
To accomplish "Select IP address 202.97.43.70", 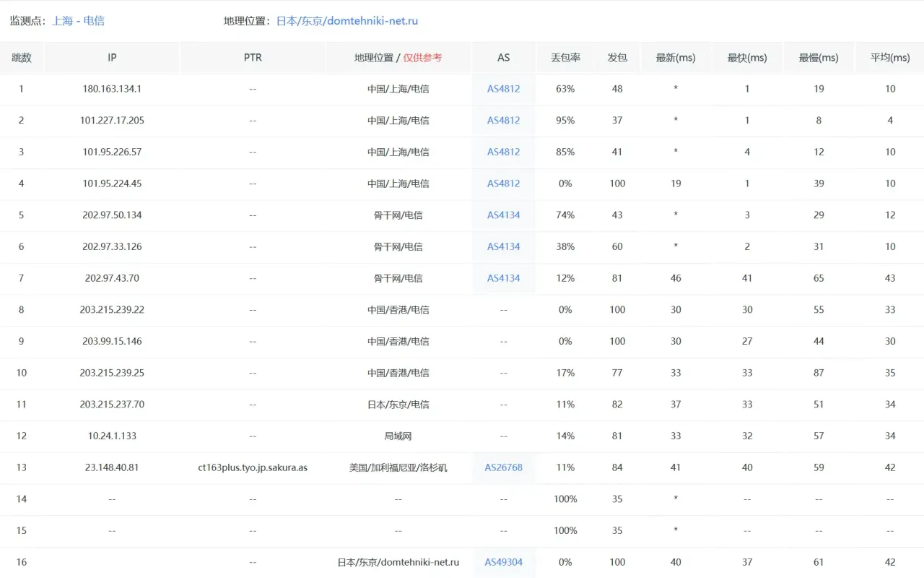I will (112, 278).
